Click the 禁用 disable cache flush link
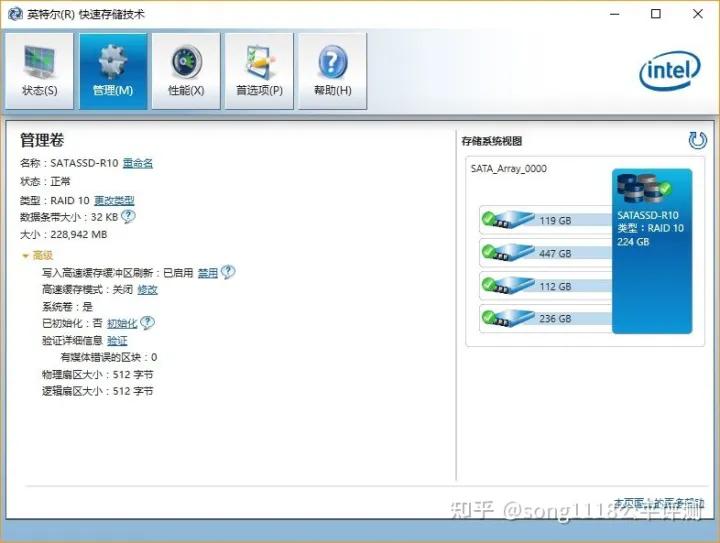This screenshot has height=543, width=720. tap(208, 273)
